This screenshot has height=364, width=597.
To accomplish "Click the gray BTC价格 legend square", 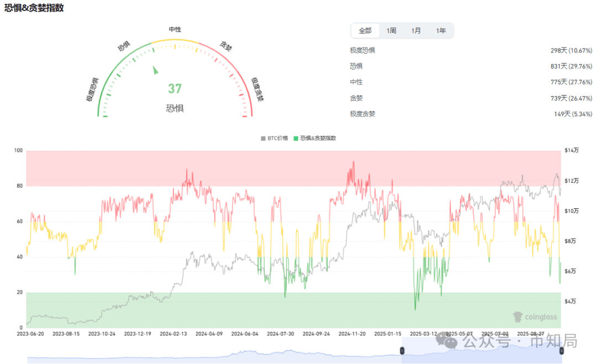I will (262, 138).
